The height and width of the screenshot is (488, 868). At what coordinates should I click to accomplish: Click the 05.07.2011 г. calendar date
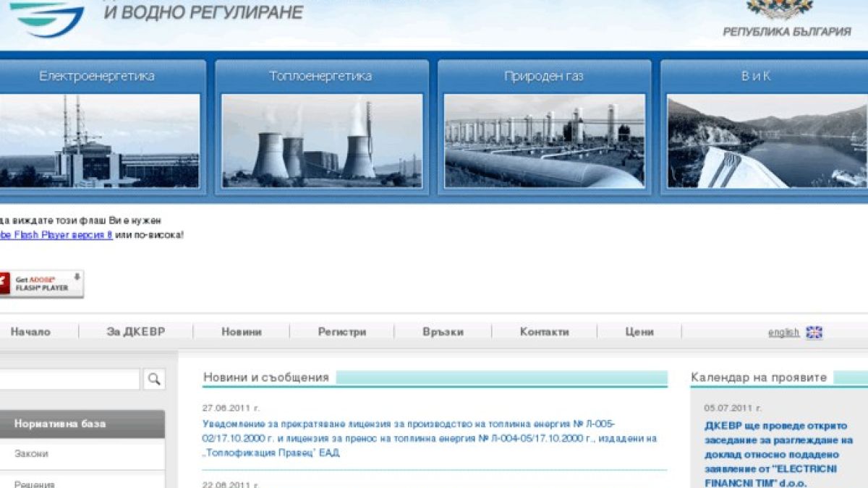coord(733,408)
